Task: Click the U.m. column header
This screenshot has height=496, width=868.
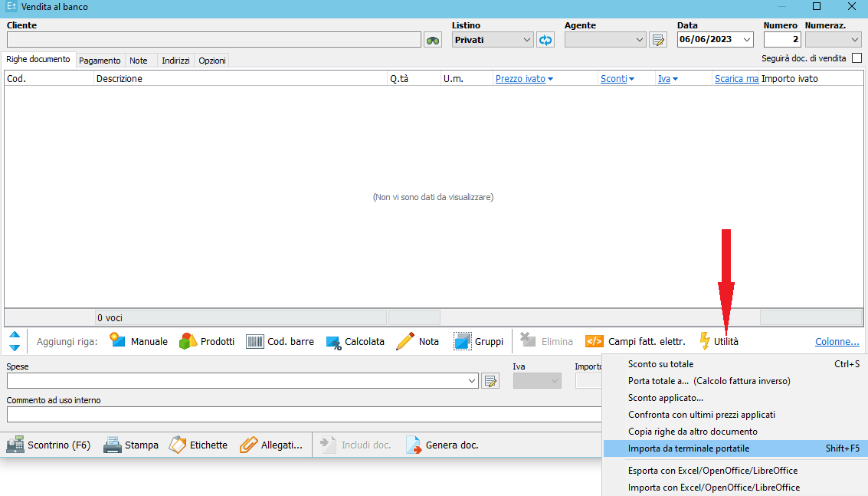Action: point(467,79)
